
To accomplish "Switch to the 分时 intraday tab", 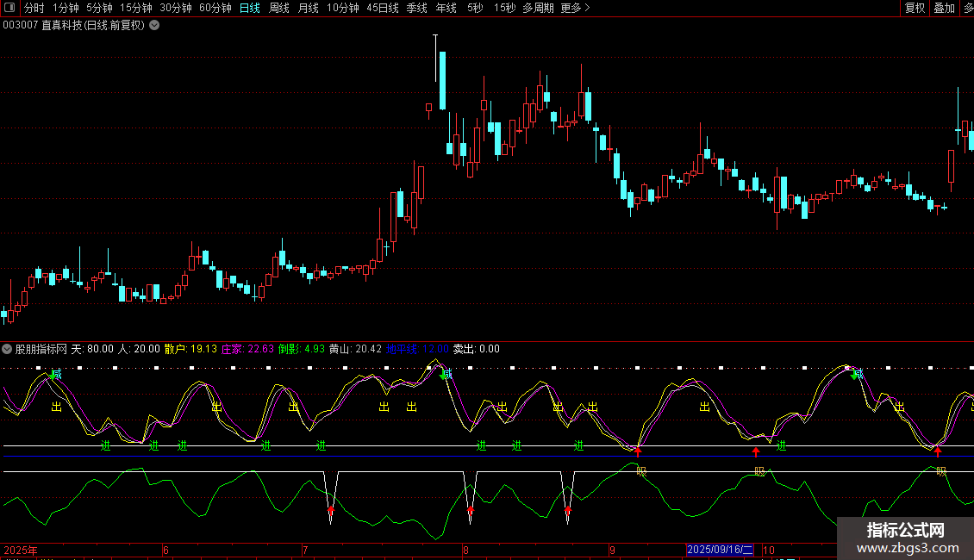I will 34,8.
